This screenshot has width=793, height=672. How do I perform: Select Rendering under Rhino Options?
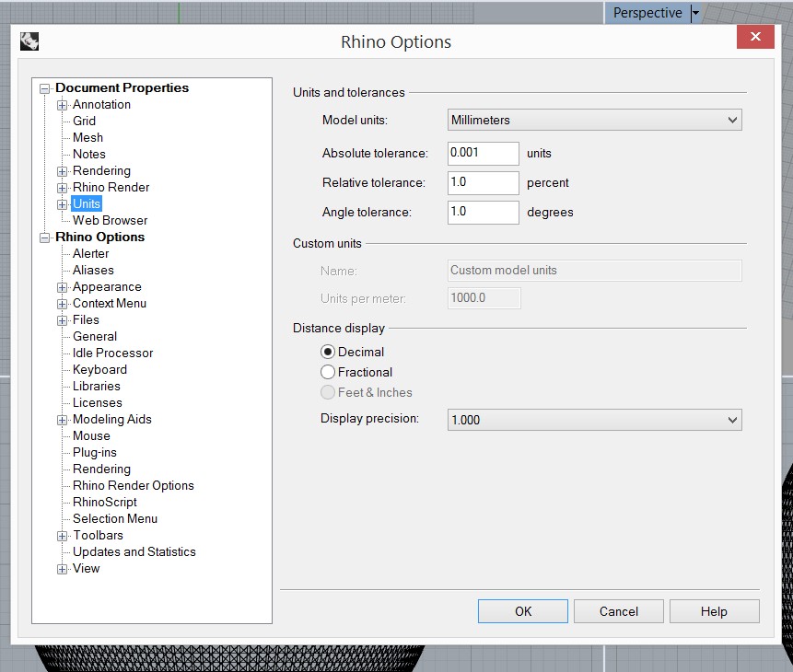pos(101,469)
